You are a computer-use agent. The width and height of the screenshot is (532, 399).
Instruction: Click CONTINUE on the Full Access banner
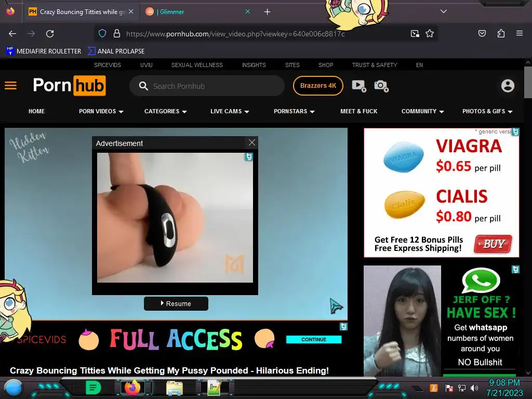click(314, 339)
